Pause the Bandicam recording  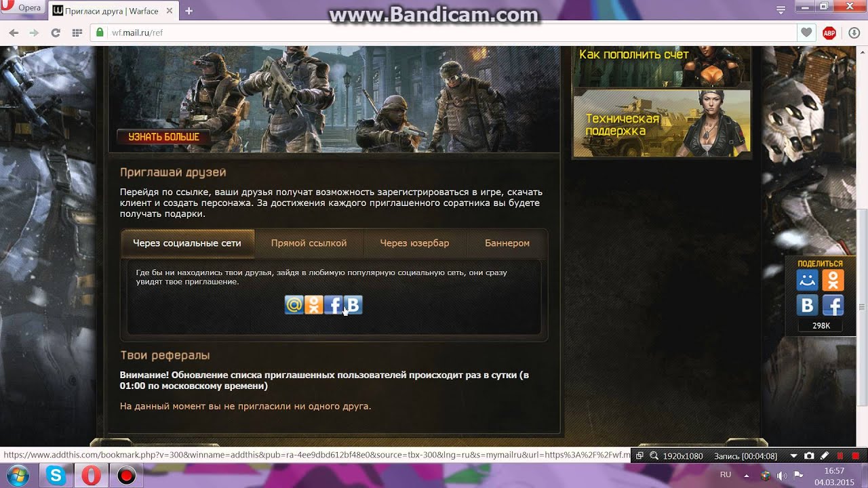841,456
